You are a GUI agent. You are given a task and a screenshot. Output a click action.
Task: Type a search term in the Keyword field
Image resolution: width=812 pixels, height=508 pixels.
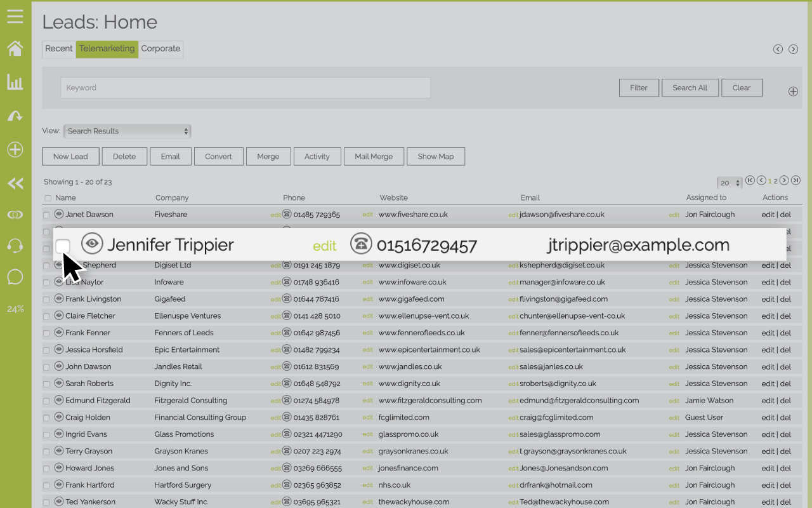[x=246, y=88]
